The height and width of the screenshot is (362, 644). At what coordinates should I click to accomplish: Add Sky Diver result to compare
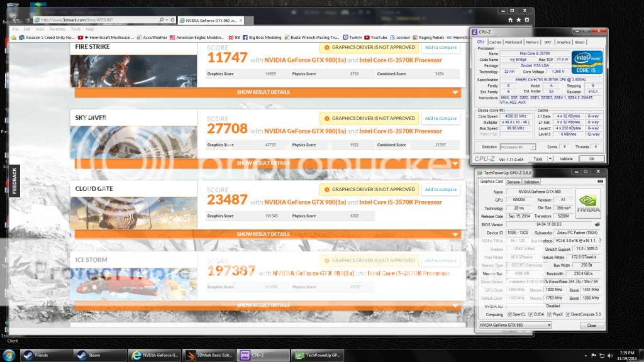(441, 119)
